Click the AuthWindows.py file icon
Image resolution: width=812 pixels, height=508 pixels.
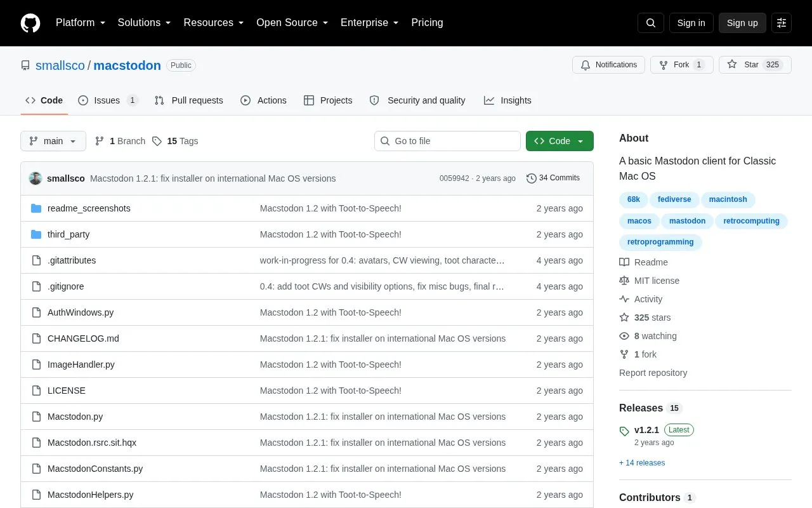pyautogui.click(x=36, y=312)
